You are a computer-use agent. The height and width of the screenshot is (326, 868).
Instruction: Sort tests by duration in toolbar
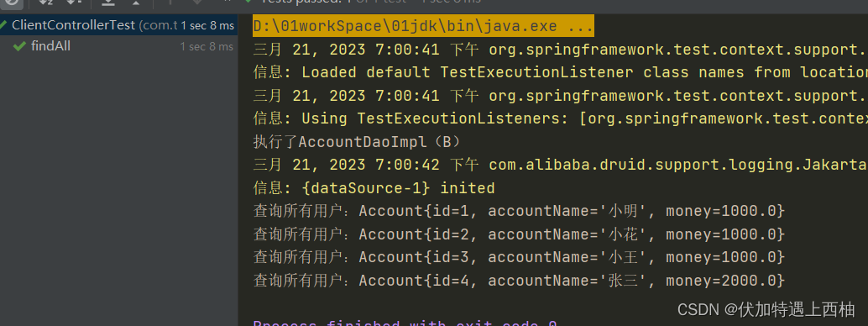coord(74,3)
